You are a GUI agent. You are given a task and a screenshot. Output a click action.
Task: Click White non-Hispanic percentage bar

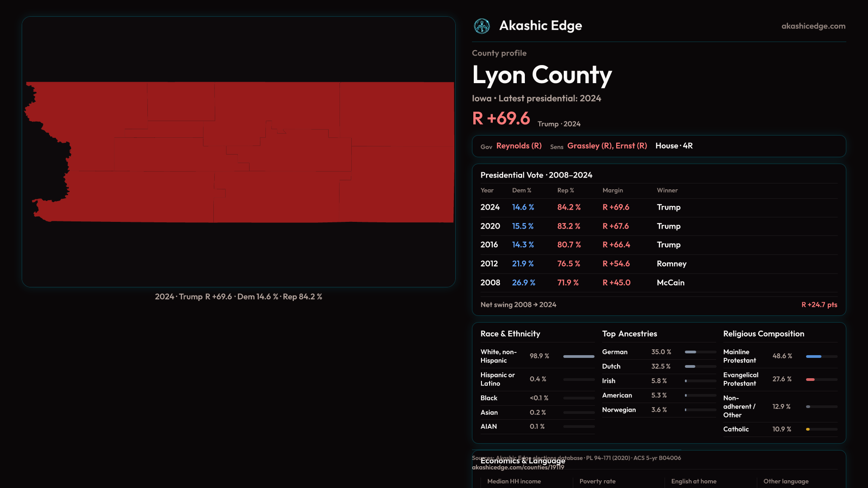point(578,357)
